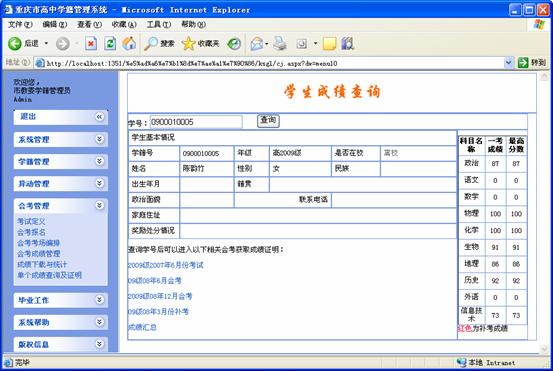The height and width of the screenshot is (371, 553).
Task: Click the green Go arrow button
Action: click(x=523, y=63)
